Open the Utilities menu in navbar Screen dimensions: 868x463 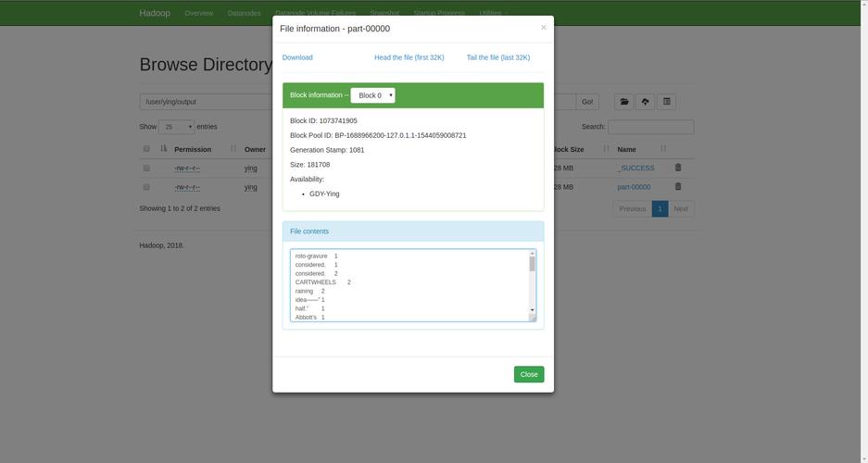tap(490, 13)
